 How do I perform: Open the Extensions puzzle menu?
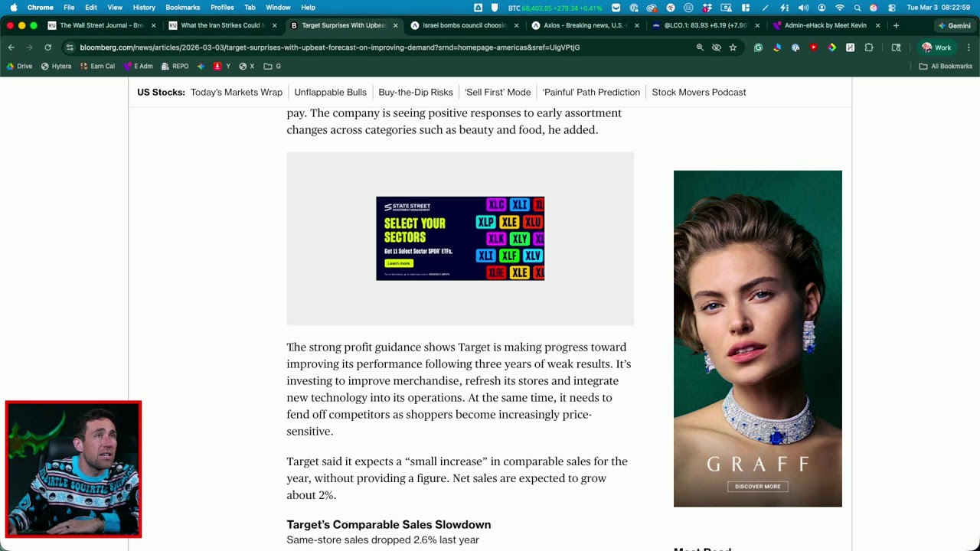pyautogui.click(x=869, y=47)
